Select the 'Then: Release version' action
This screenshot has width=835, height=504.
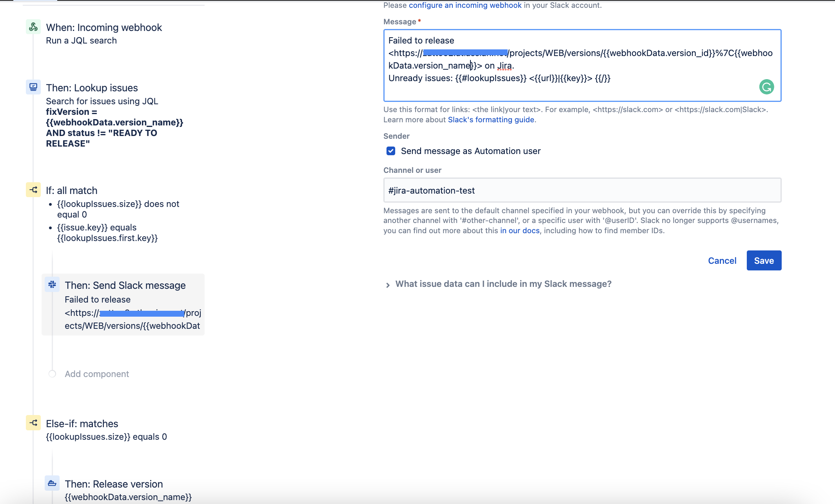(x=114, y=484)
